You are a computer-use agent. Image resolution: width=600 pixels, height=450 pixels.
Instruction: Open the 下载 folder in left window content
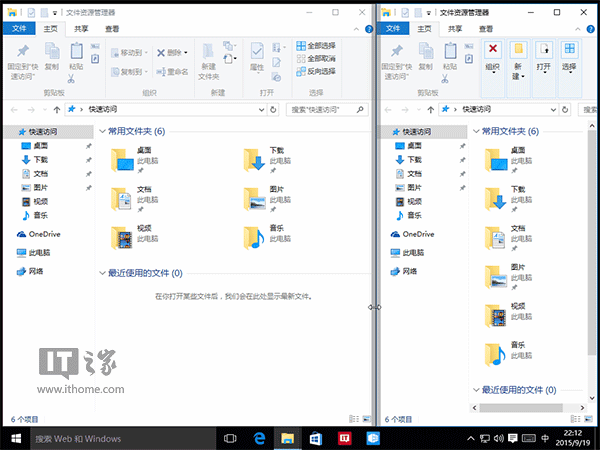[x=255, y=159]
